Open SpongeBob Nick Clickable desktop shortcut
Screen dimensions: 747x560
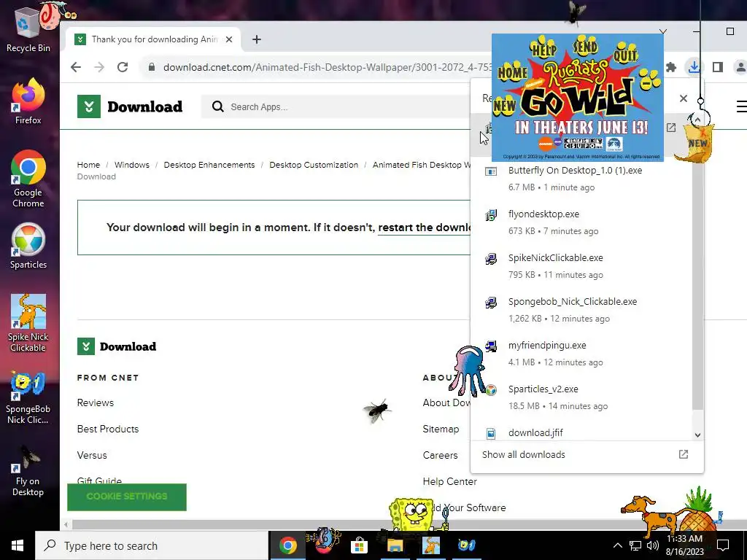(28, 397)
